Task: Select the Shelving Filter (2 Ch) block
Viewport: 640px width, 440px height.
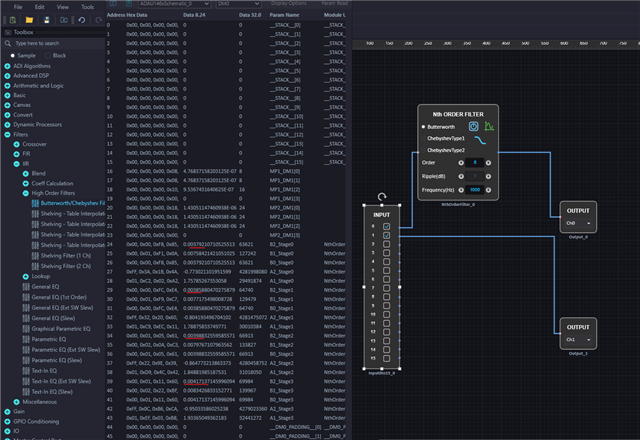Action: click(x=62, y=266)
